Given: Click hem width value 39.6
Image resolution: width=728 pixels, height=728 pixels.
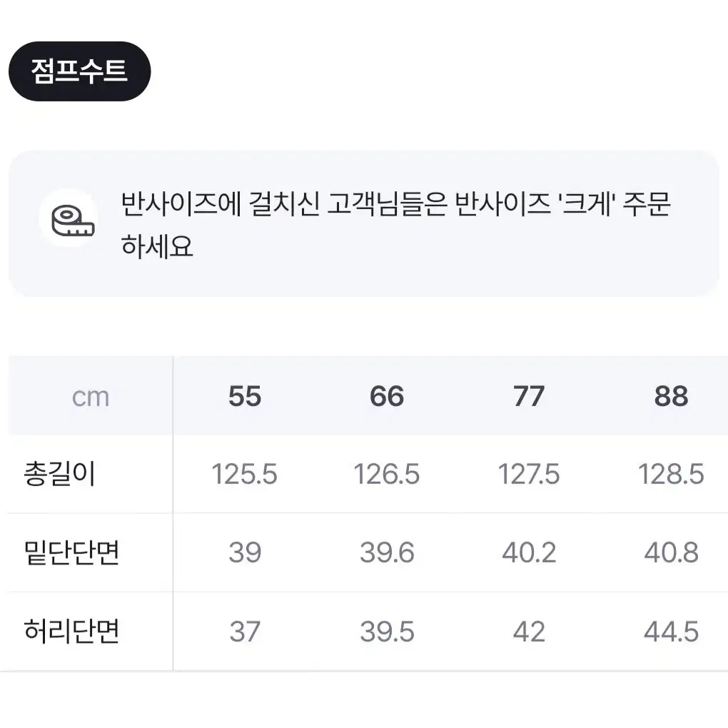Looking at the screenshot, I should click(387, 552).
